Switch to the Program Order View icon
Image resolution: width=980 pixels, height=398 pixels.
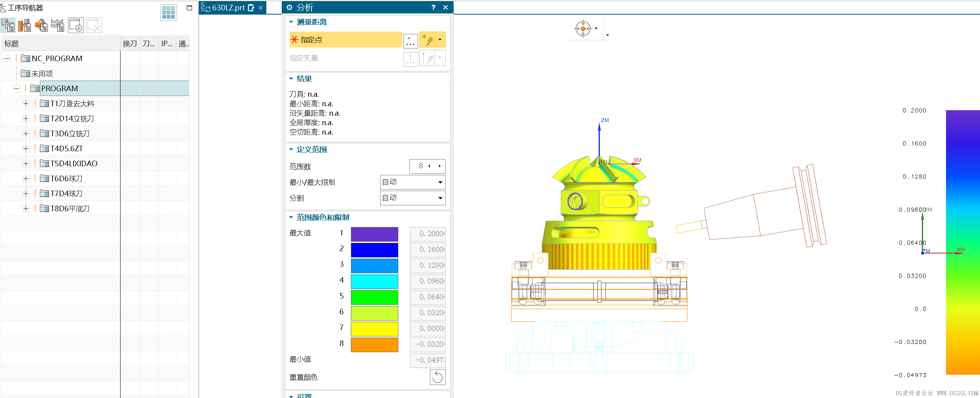(x=8, y=25)
